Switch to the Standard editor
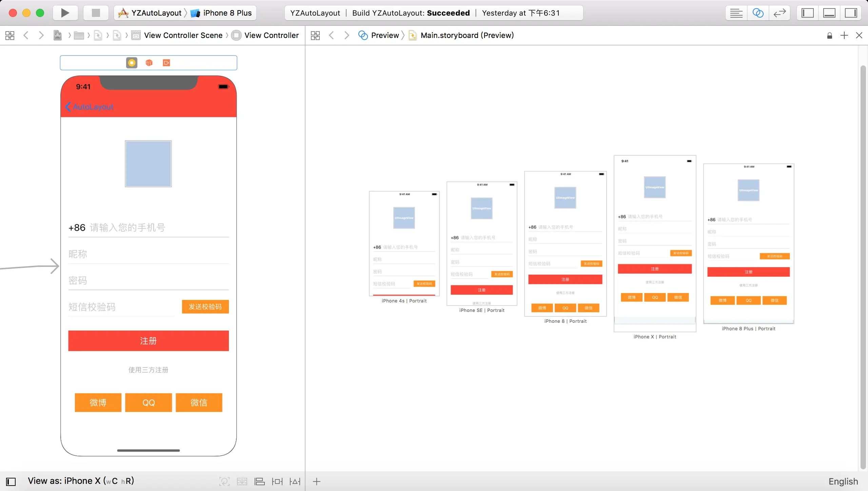This screenshot has height=491, width=868. tap(736, 13)
